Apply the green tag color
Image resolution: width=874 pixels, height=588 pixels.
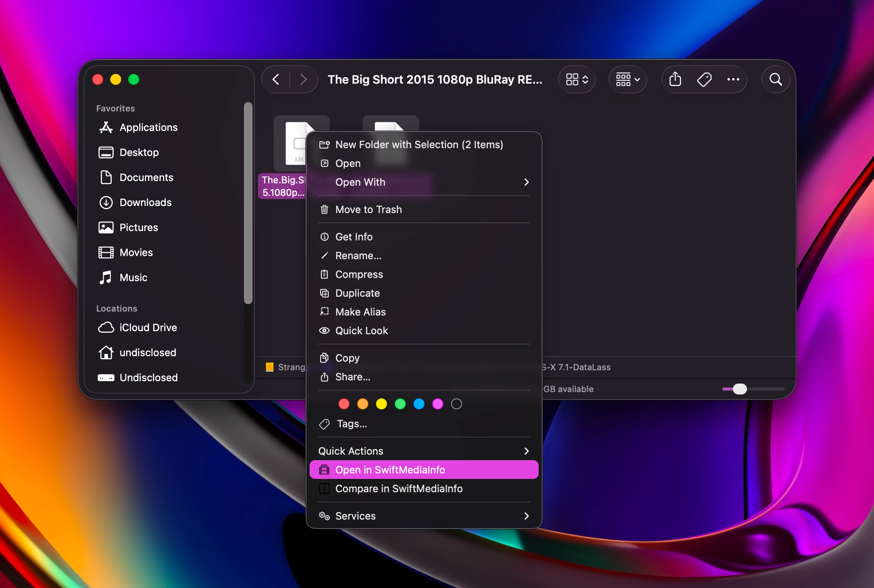[400, 404]
